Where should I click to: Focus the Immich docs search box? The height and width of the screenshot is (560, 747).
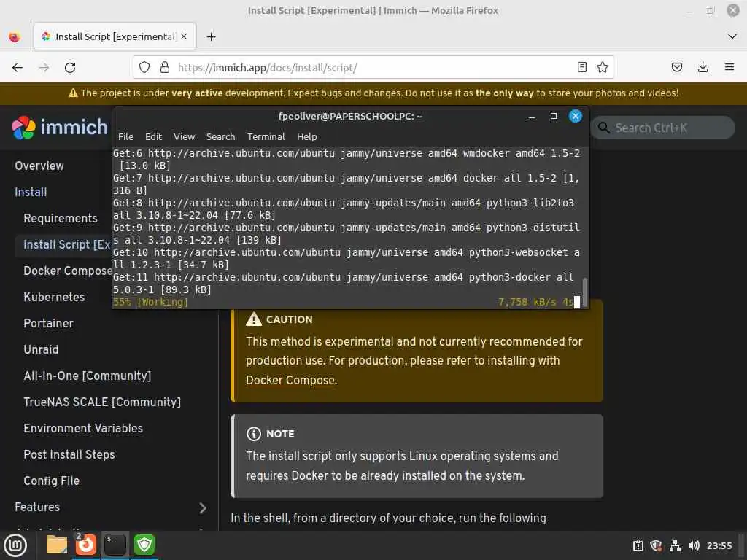662,128
